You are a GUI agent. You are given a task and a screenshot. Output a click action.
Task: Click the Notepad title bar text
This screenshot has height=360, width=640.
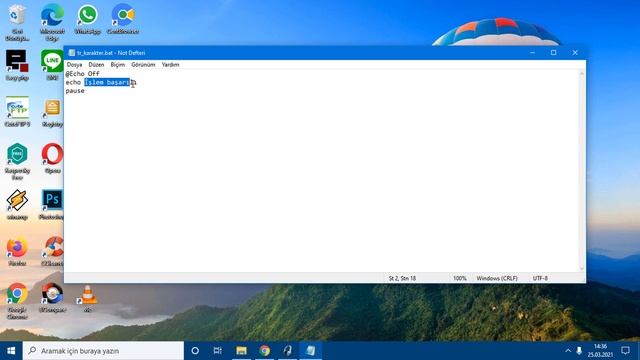pos(111,53)
